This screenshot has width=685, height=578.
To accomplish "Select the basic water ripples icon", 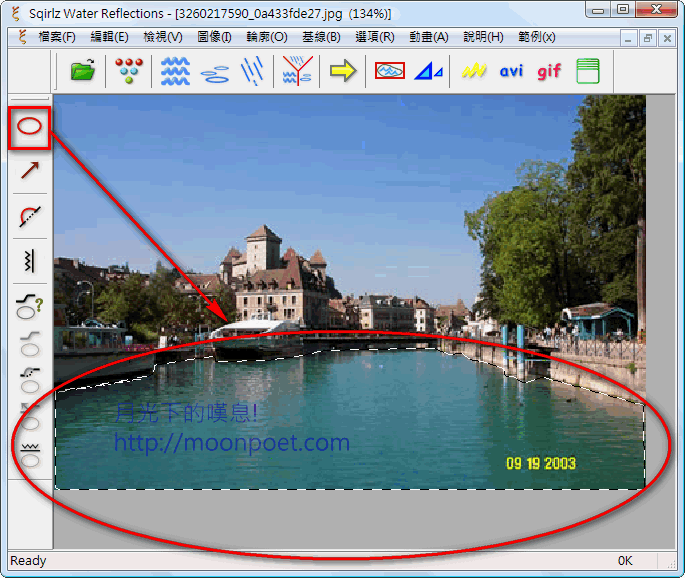I will [176, 71].
